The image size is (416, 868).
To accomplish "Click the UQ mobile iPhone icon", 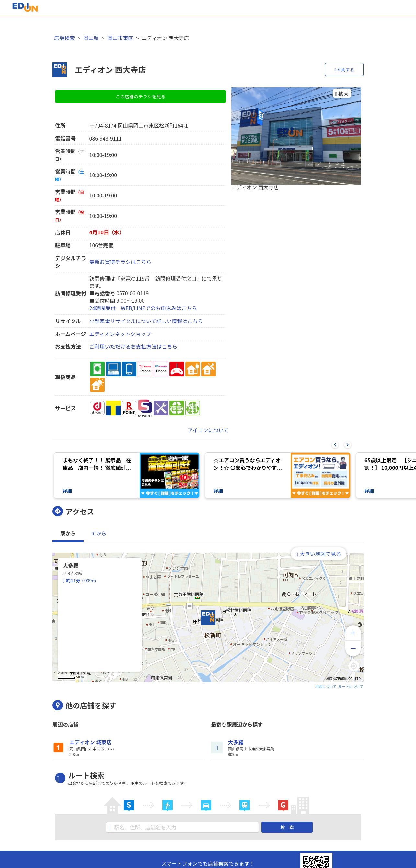I will click(x=161, y=369).
